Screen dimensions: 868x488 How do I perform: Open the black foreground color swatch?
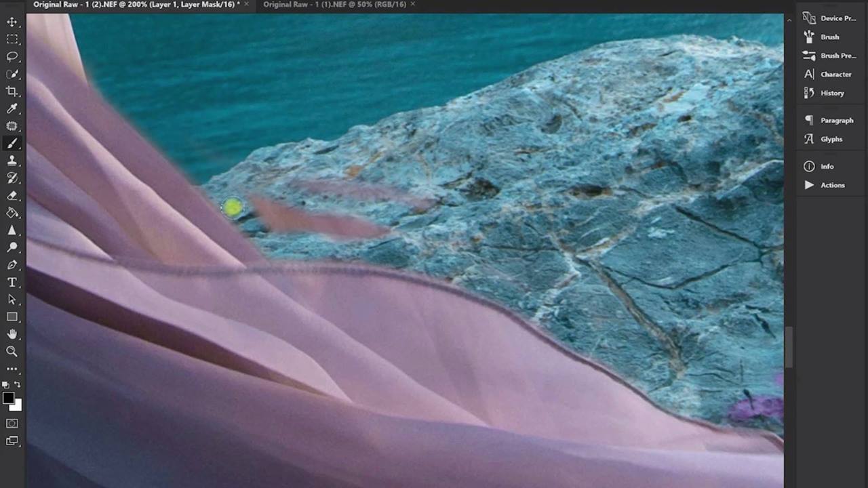pyautogui.click(x=7, y=398)
